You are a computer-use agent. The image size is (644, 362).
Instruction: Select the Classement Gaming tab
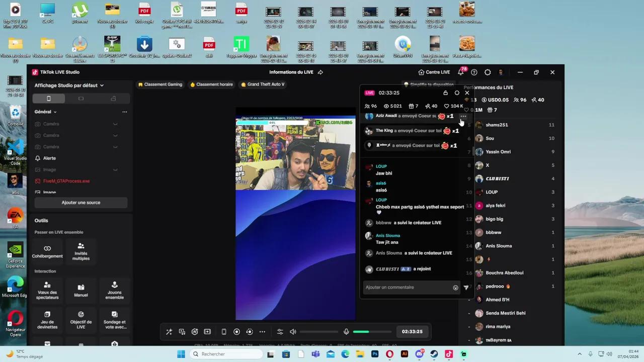coord(160,84)
